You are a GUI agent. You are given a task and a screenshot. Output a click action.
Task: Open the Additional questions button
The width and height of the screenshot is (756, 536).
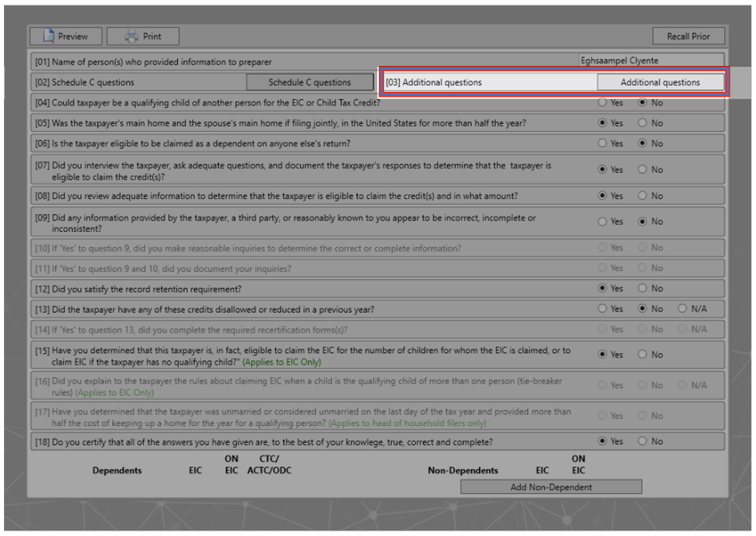point(660,82)
